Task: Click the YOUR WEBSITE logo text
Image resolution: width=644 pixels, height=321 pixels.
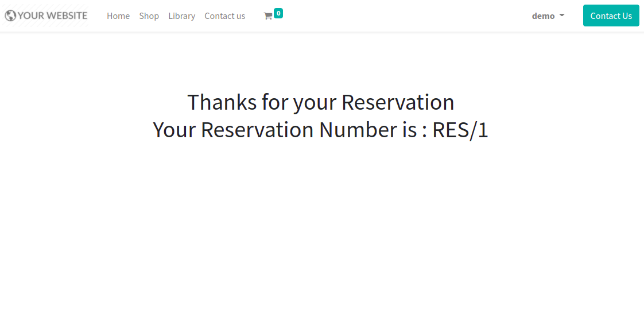Action: pos(53,16)
